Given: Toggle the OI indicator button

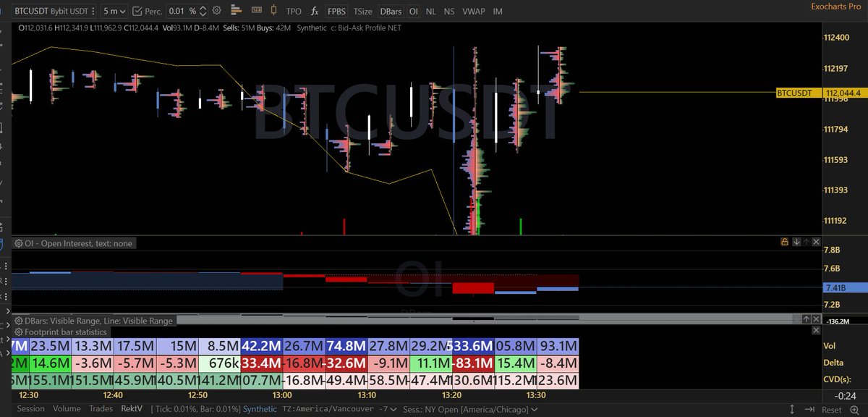Looking at the screenshot, I should tap(413, 12).
